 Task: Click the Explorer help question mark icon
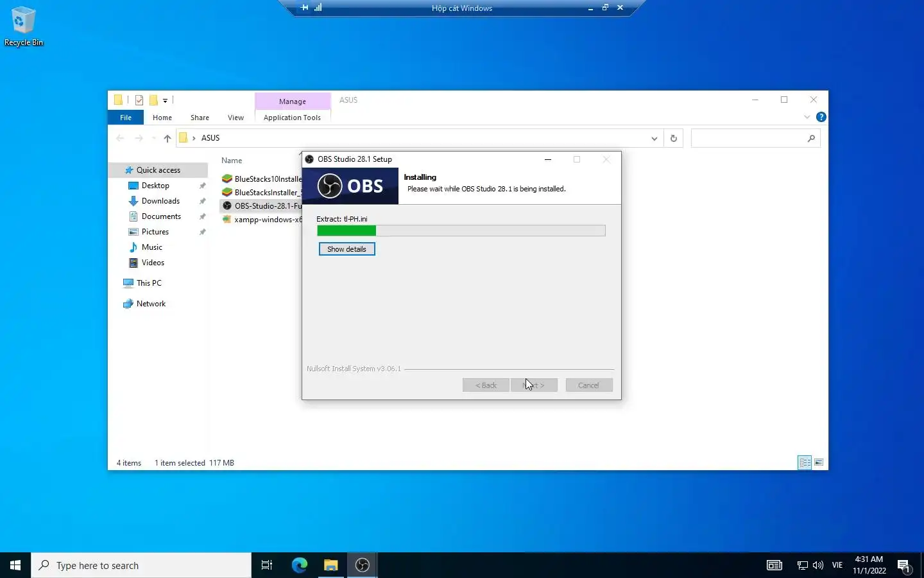(821, 117)
